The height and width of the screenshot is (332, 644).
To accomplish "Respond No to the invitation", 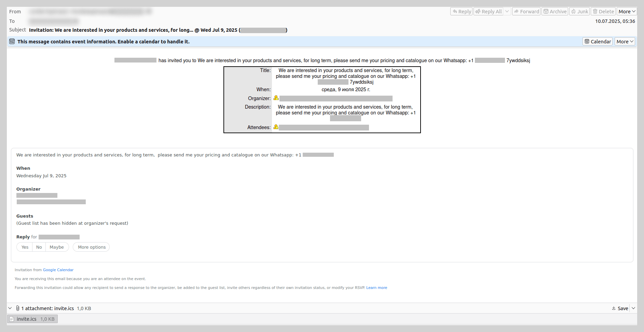I will (x=39, y=247).
